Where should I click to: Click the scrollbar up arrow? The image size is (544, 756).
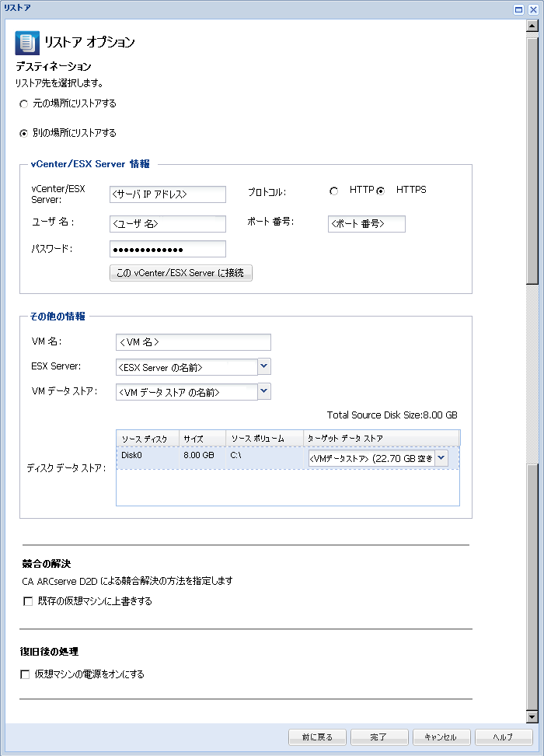click(532, 26)
